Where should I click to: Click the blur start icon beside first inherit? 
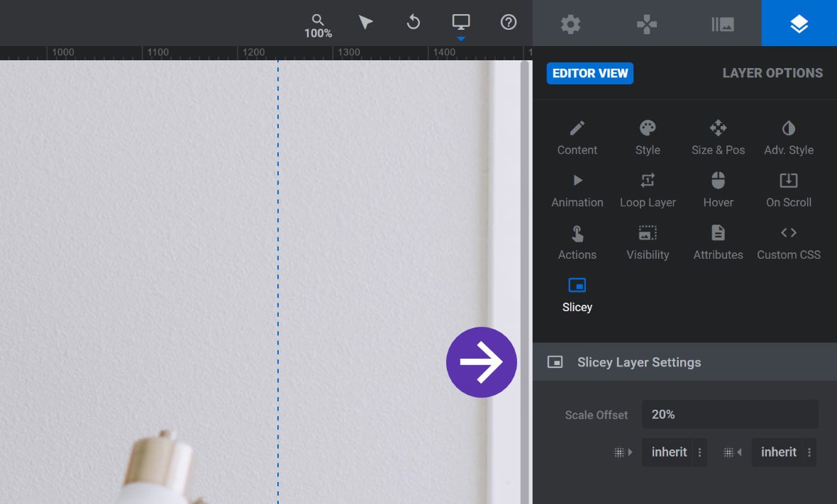click(x=623, y=452)
